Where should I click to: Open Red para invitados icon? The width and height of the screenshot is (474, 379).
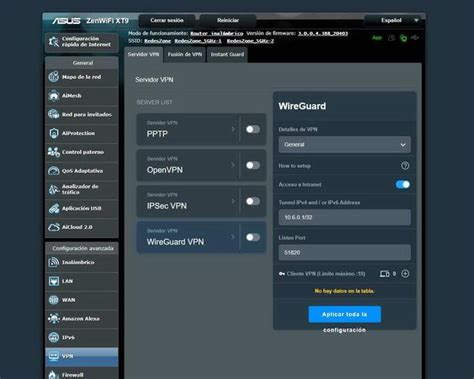pos(54,114)
